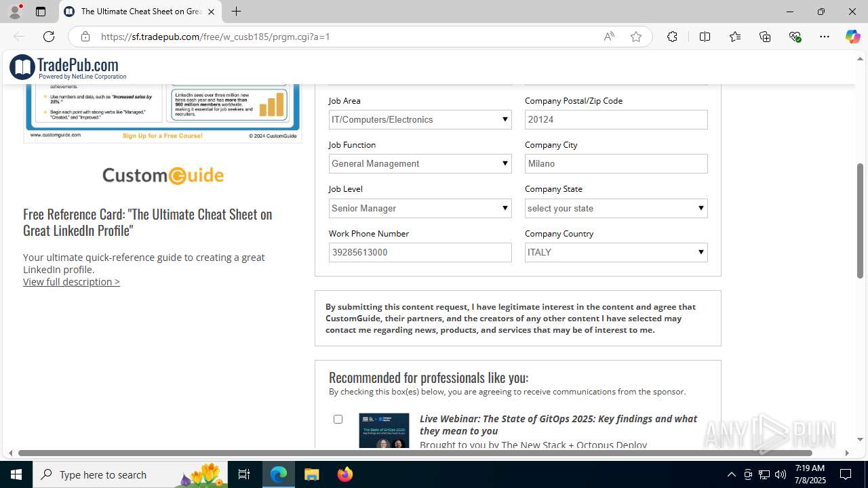The image size is (868, 488).
Task: Click the taskbar search box
Action: [x=130, y=474]
